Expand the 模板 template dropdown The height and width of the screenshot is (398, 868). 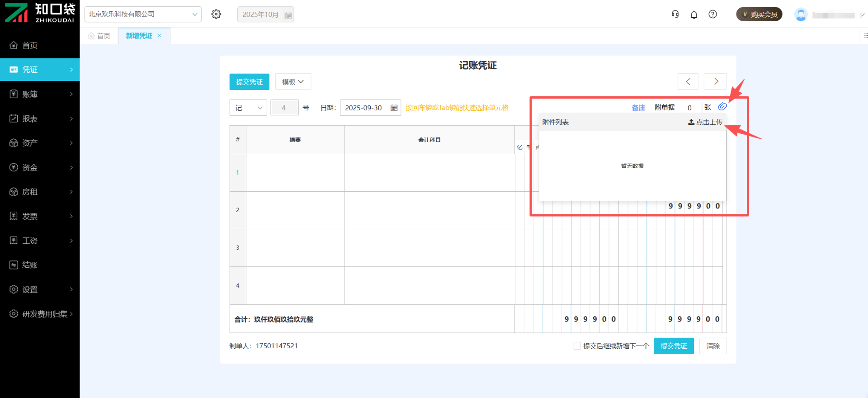293,82
